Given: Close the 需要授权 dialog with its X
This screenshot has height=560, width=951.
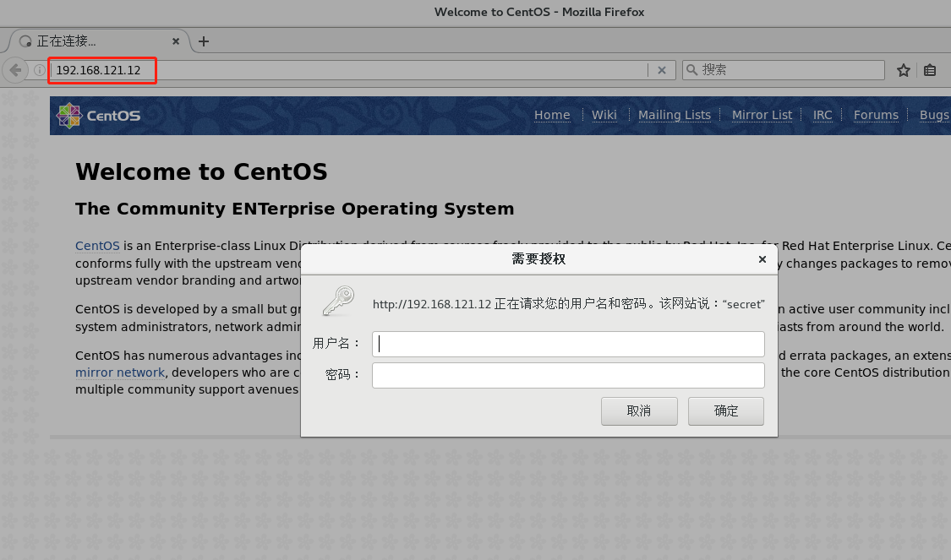Looking at the screenshot, I should pos(762,259).
